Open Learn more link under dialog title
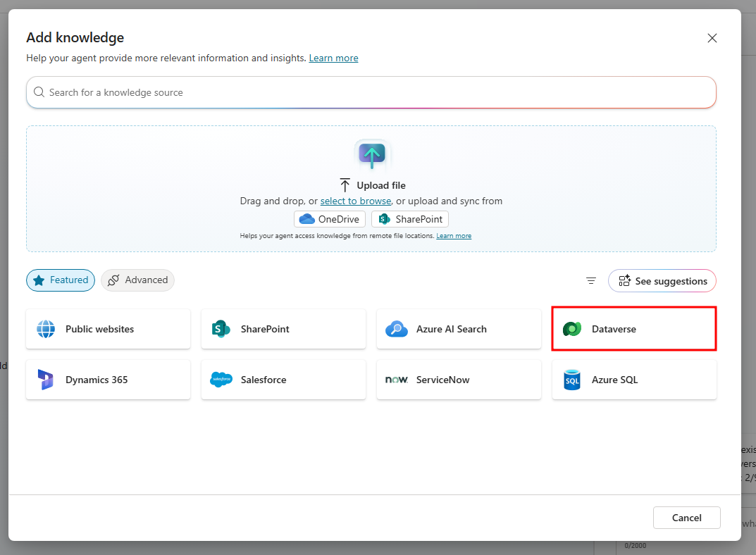 334,58
